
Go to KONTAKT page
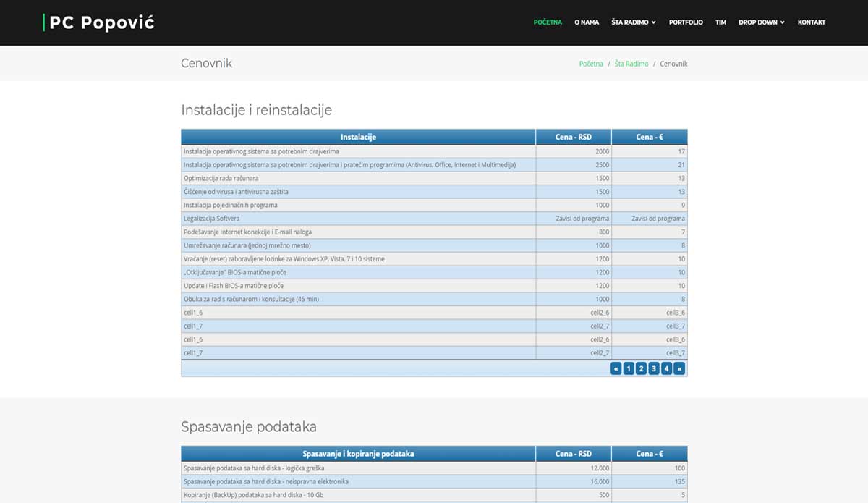(811, 22)
